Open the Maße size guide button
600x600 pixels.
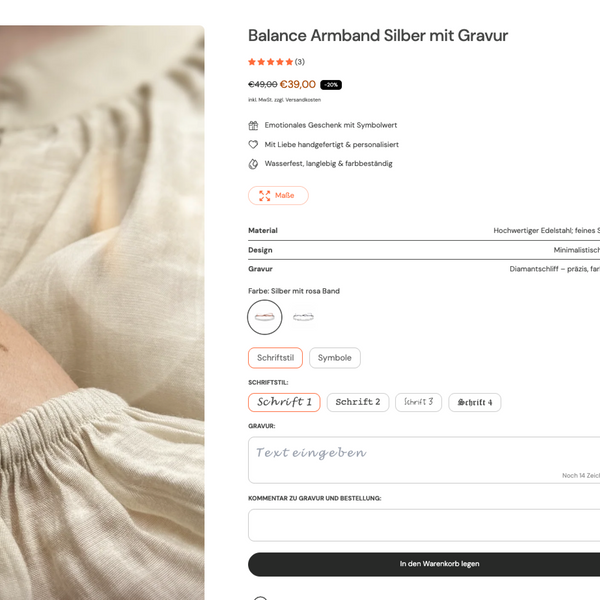278,196
